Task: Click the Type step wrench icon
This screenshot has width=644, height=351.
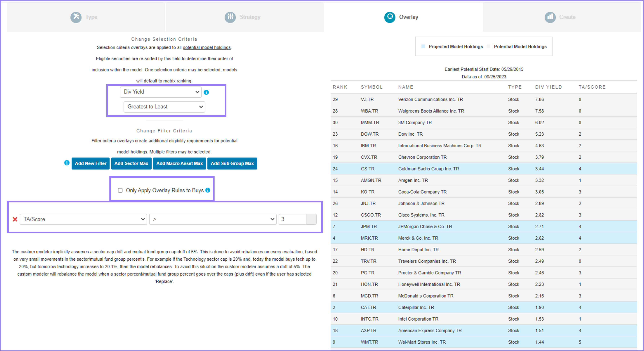Action: [x=76, y=17]
